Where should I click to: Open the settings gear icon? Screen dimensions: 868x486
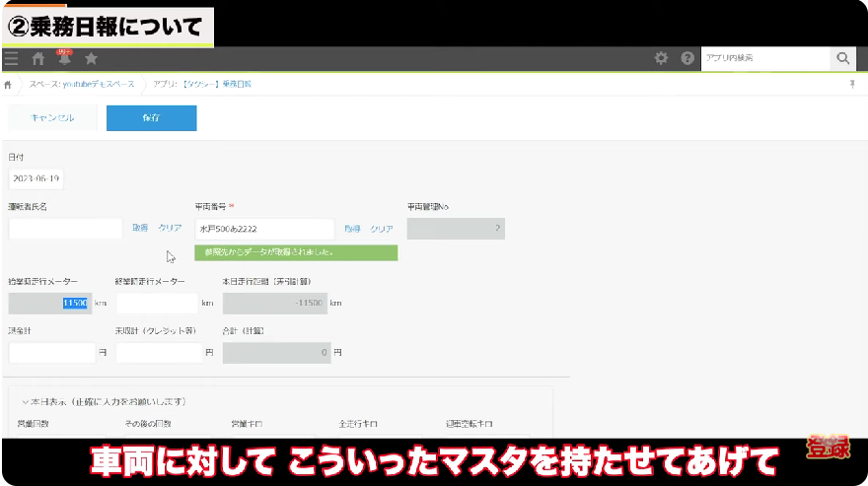(x=662, y=59)
